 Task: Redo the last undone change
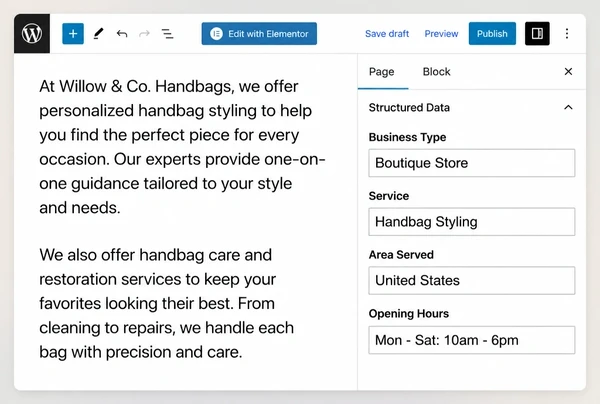point(144,34)
